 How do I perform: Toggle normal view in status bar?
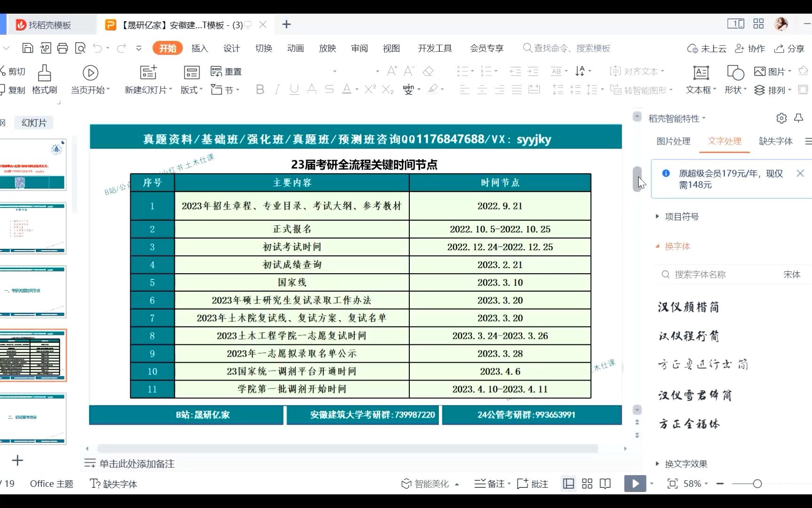569,484
